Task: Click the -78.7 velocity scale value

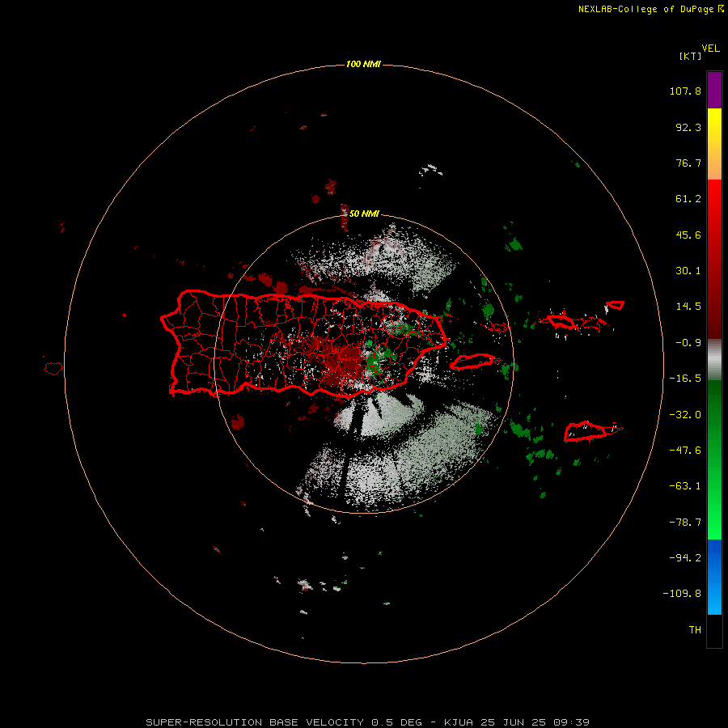Action: tap(685, 523)
